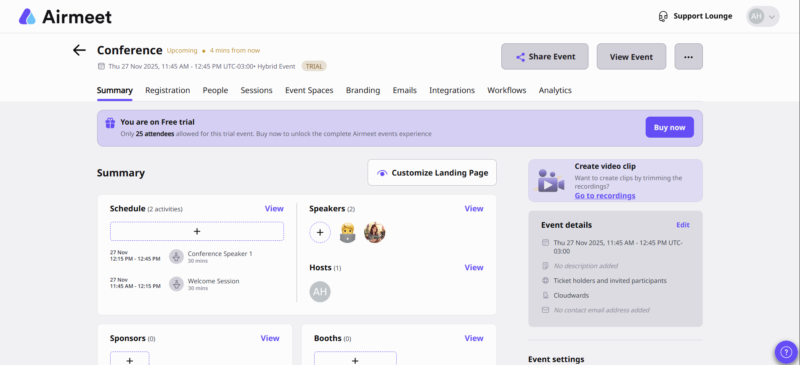The image size is (800, 365).
Task: Click the TRIAL badge
Action: (314, 66)
